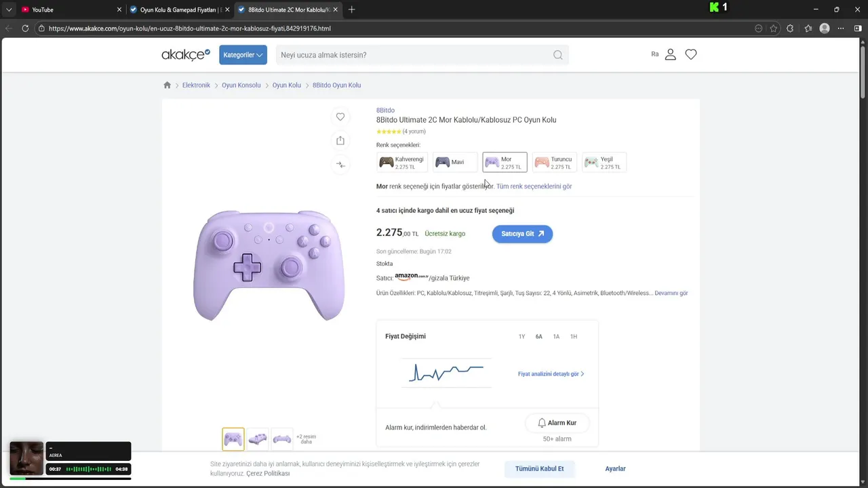
Task: Select Kahverengi color option
Action: [402, 163]
